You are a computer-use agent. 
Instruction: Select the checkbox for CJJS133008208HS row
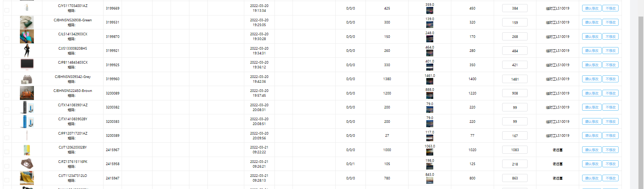7,53
